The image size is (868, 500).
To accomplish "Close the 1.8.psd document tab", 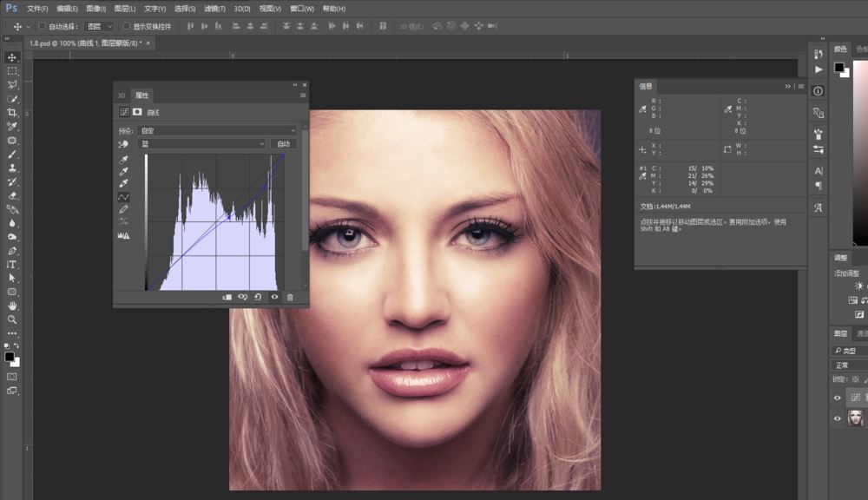I will (x=148, y=43).
